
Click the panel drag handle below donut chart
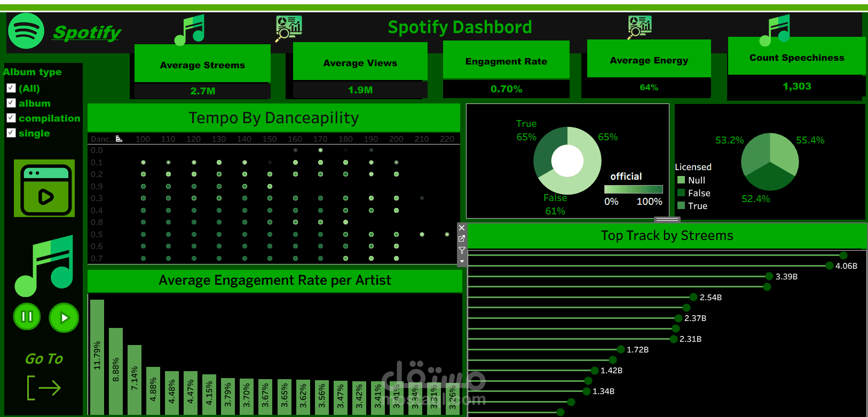(667, 220)
